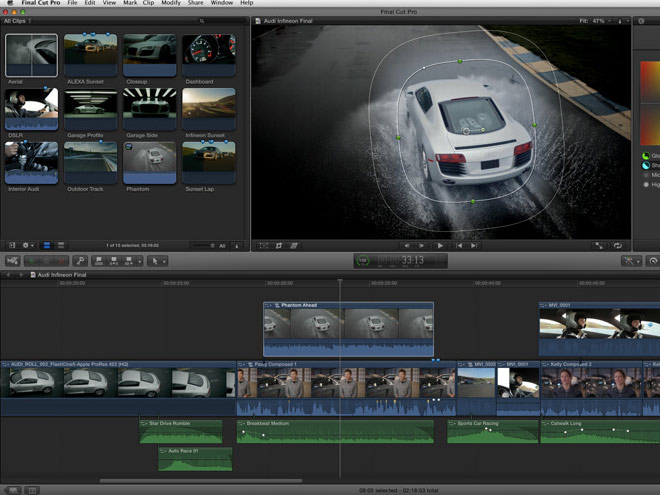This screenshot has width=660, height=495.
Task: Click the Project Library film reel button
Action: pos(13,490)
